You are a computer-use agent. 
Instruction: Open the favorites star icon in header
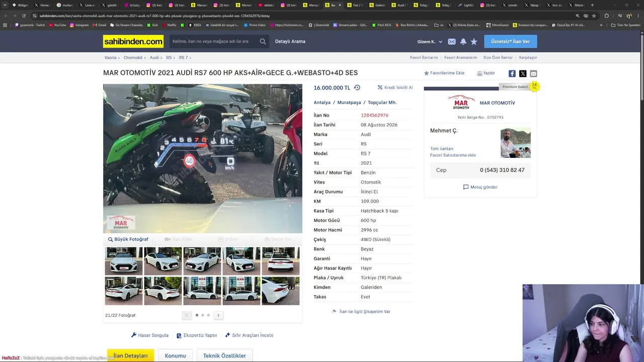(474, 42)
